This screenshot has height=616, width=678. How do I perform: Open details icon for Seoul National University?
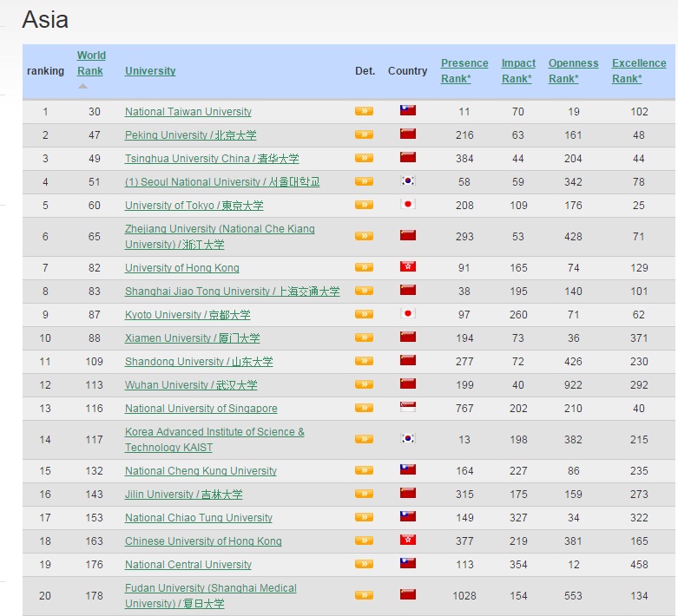[x=364, y=181]
